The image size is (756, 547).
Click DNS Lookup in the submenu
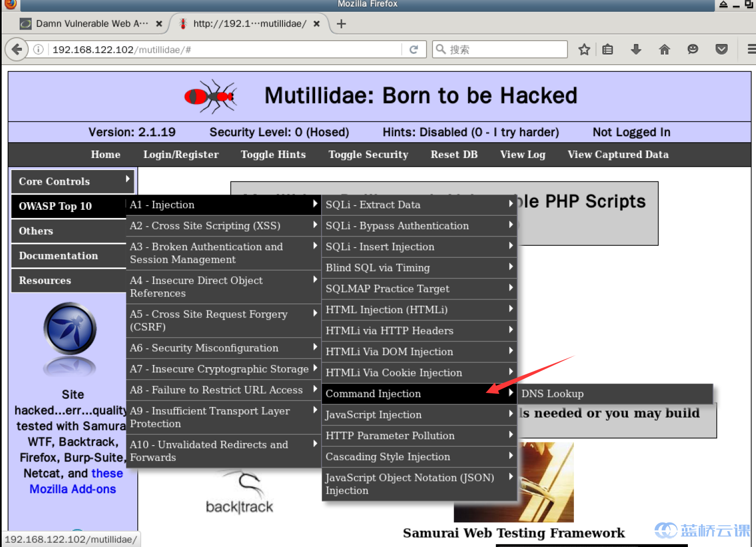tap(615, 394)
